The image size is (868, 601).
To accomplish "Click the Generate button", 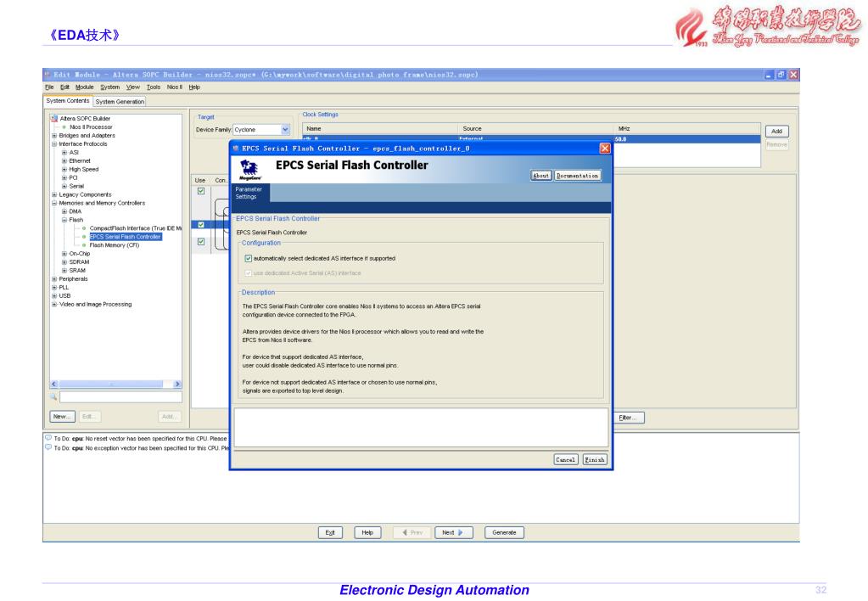I will coord(504,533).
